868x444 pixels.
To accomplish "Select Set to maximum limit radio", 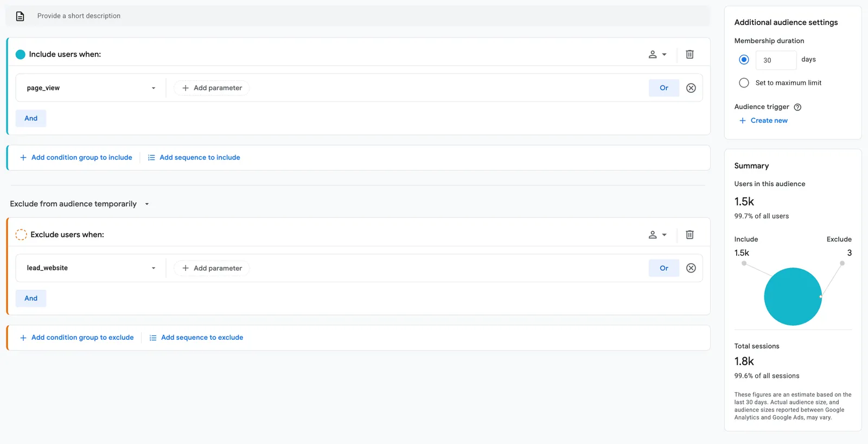I will tap(744, 83).
